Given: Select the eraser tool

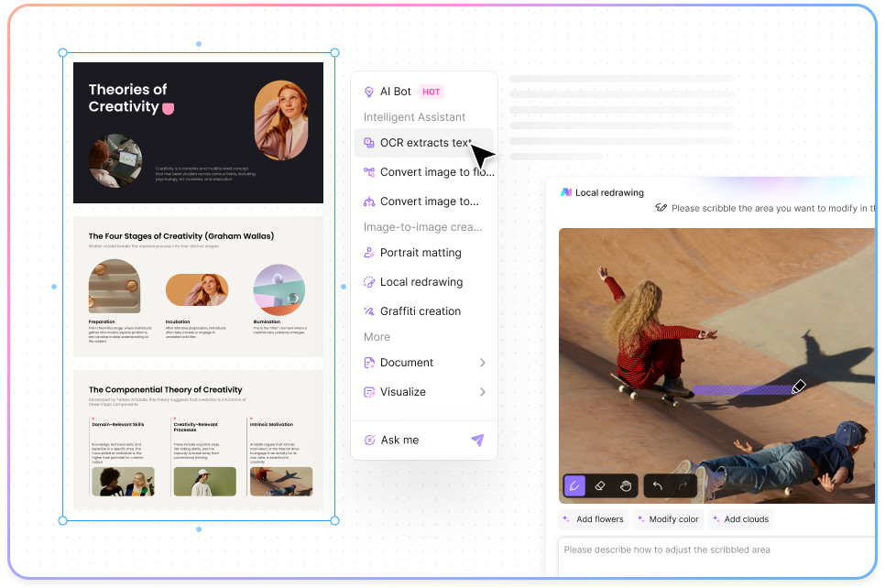Looking at the screenshot, I should [x=600, y=485].
